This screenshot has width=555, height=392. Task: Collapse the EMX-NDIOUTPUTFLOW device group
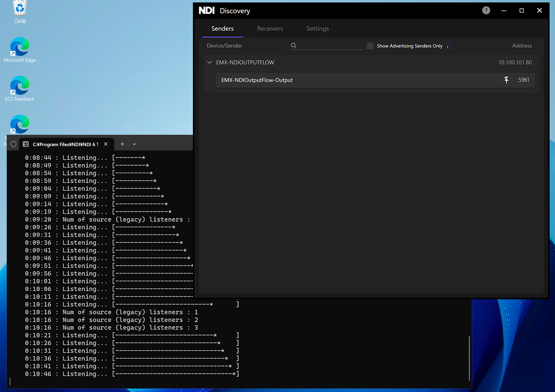pos(210,62)
